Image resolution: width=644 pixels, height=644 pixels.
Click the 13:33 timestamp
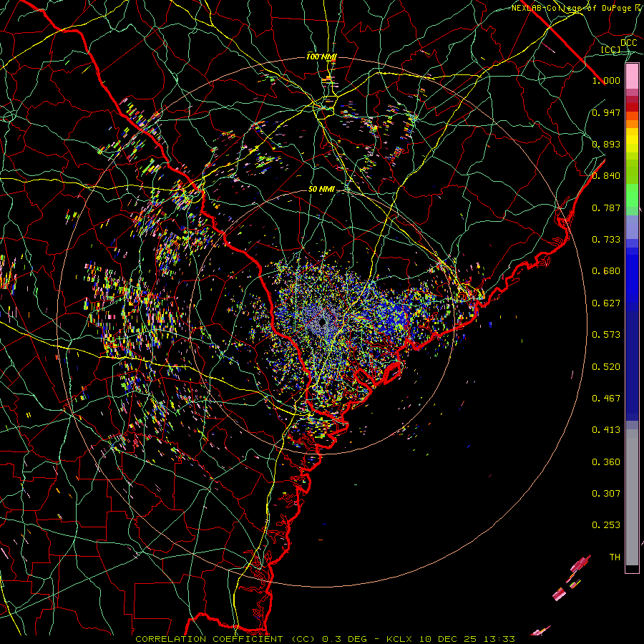pos(499,639)
